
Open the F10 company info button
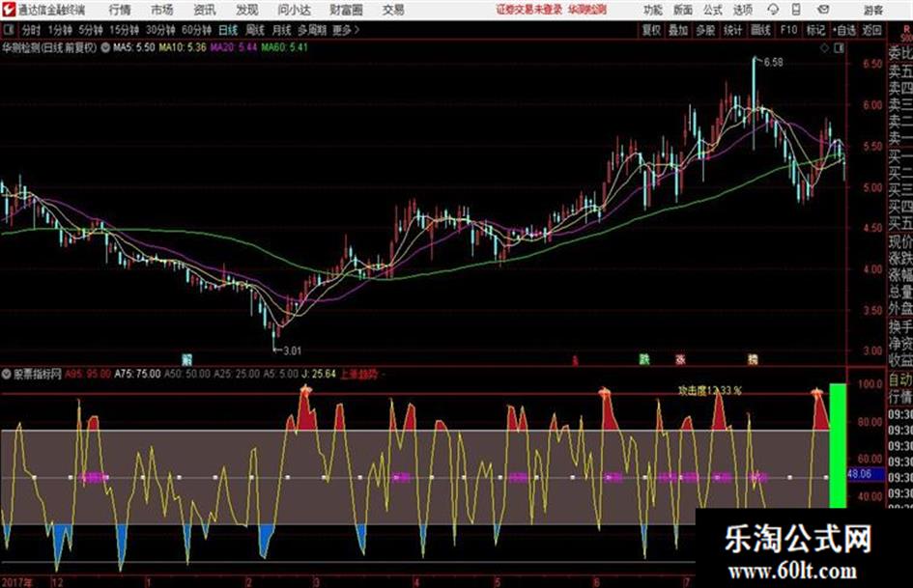pyautogui.click(x=788, y=30)
